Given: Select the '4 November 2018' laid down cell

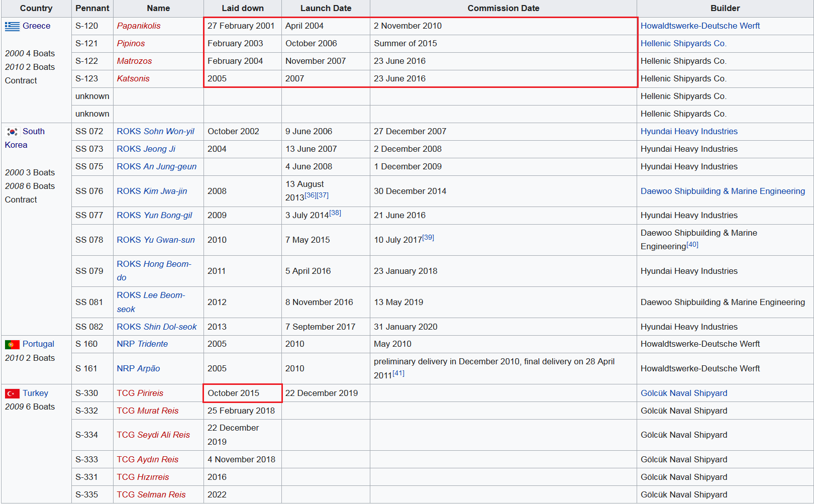Looking at the screenshot, I should pos(243,460).
